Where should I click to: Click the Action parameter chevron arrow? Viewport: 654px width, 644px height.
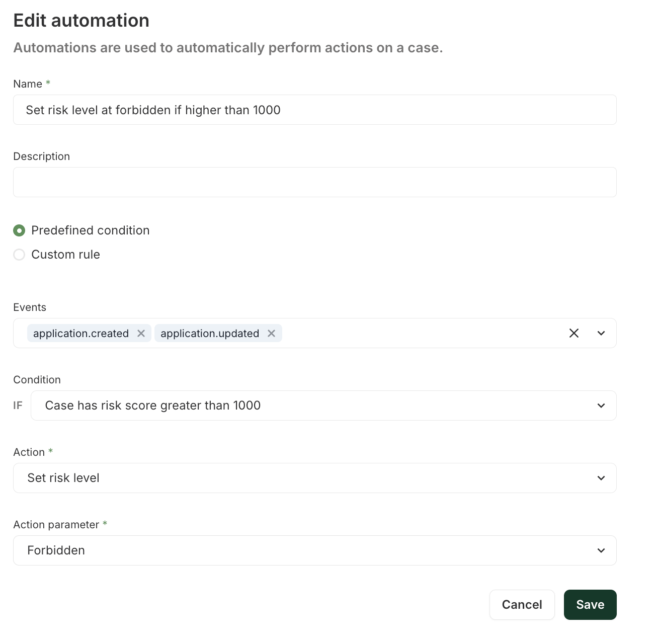click(601, 550)
